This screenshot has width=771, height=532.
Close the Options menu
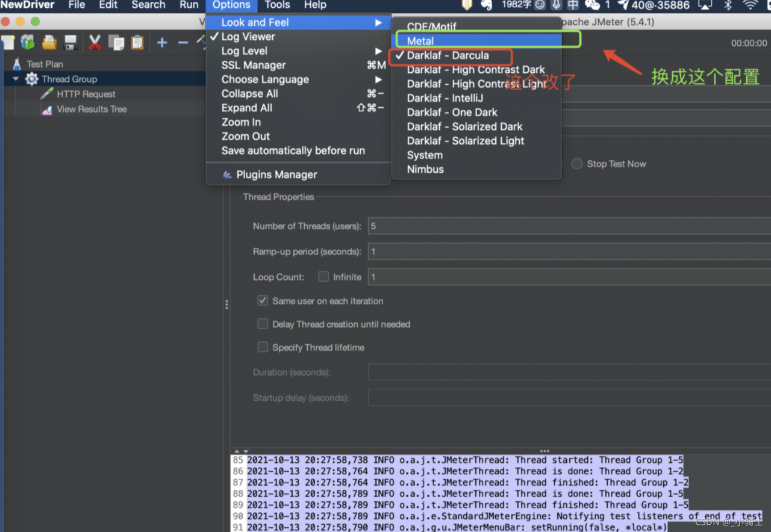pos(231,5)
